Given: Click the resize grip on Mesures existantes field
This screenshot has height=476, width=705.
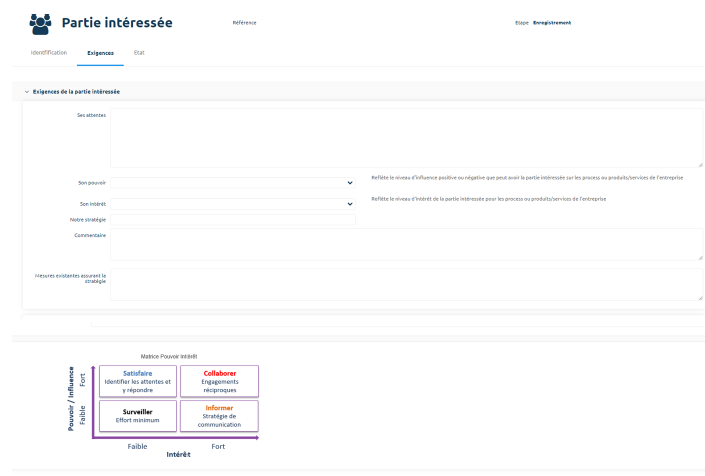Looking at the screenshot, I should click(700, 298).
